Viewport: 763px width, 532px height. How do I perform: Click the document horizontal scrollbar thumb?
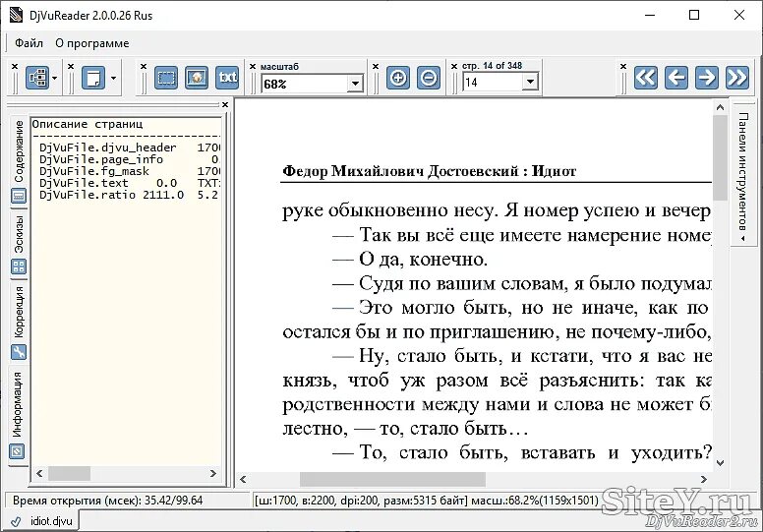392,480
